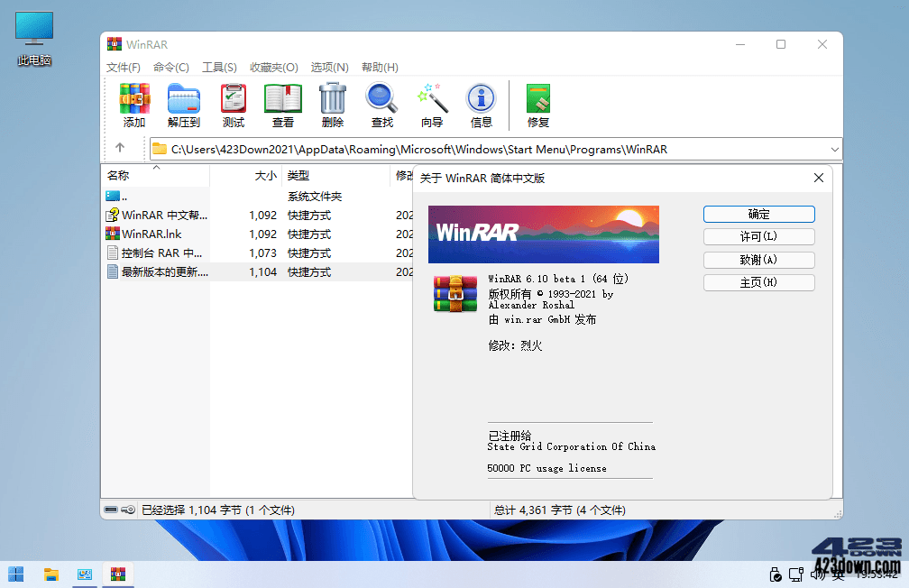Open the Commands (命令) menu
The height and width of the screenshot is (588, 909).
click(171, 68)
